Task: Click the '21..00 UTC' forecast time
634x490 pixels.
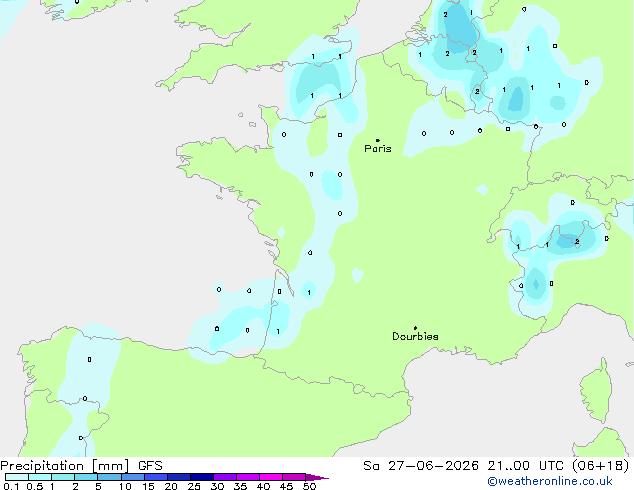Action: (x=526, y=466)
